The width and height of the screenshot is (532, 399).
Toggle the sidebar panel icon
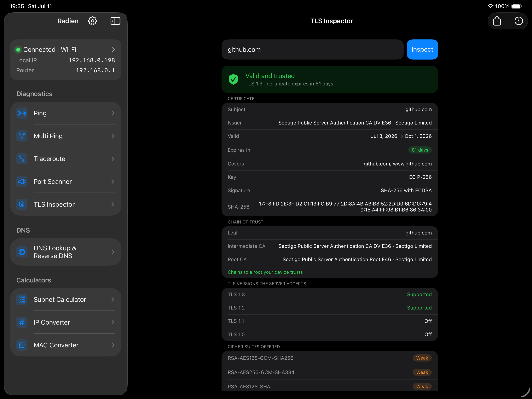(x=115, y=21)
